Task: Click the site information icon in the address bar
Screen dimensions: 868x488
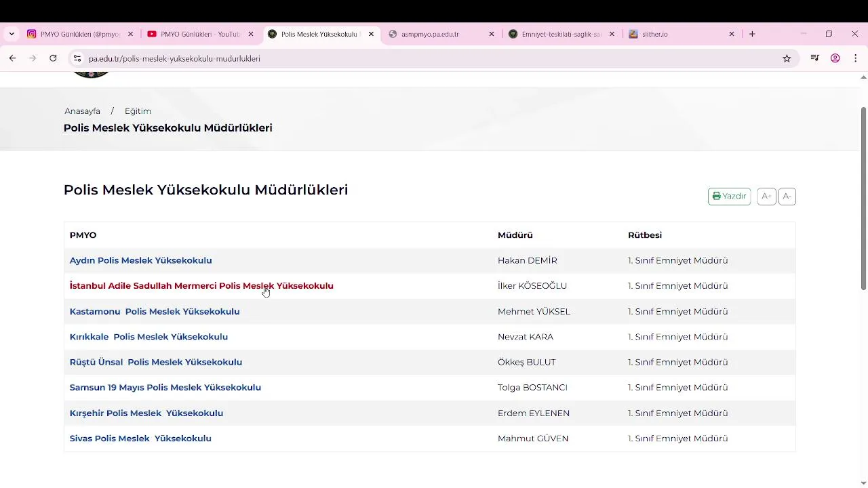Action: point(77,58)
